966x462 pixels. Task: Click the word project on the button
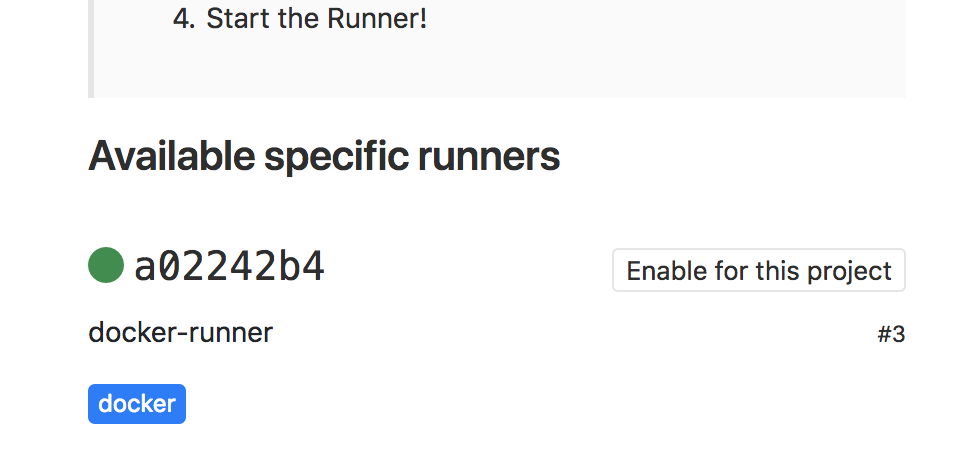coord(853,271)
